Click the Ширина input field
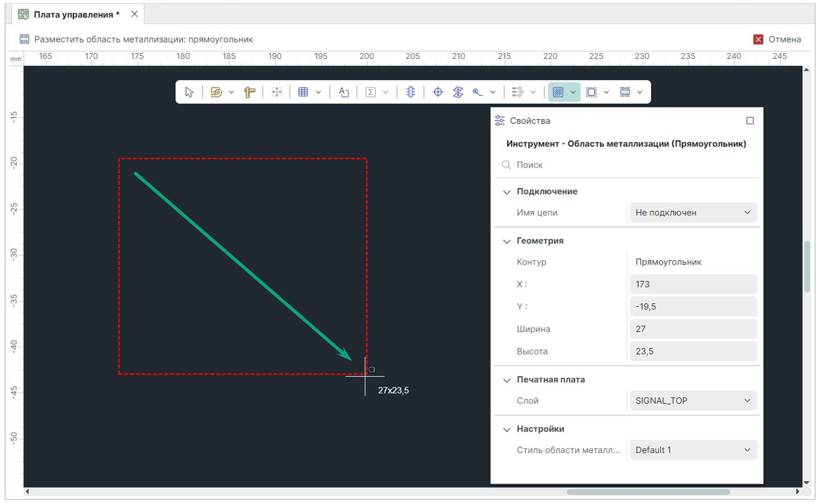Screen dimensions: 819x504 693,329
